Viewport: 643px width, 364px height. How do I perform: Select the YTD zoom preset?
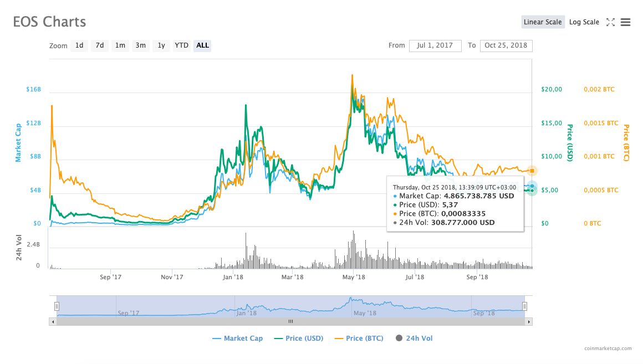pos(181,45)
